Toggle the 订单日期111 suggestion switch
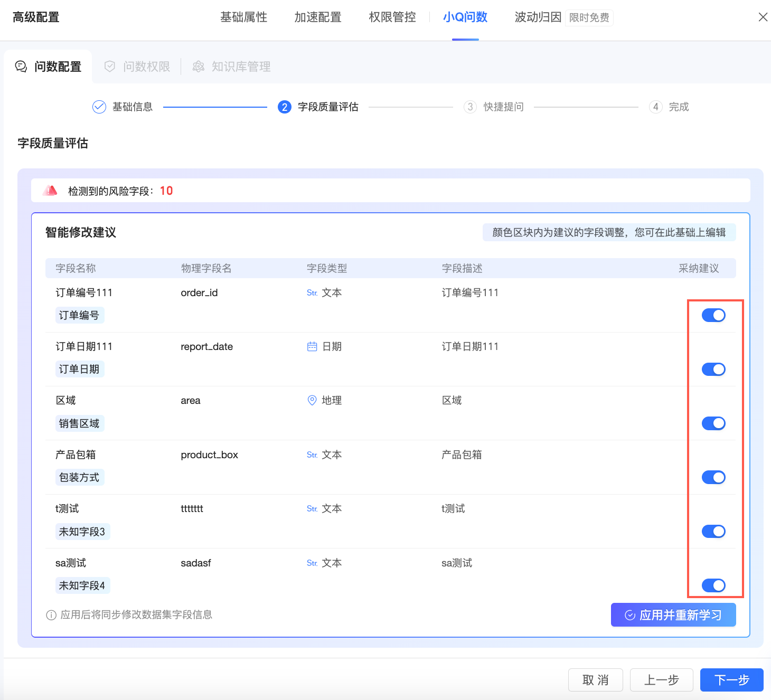This screenshot has width=771, height=700. pyautogui.click(x=713, y=370)
